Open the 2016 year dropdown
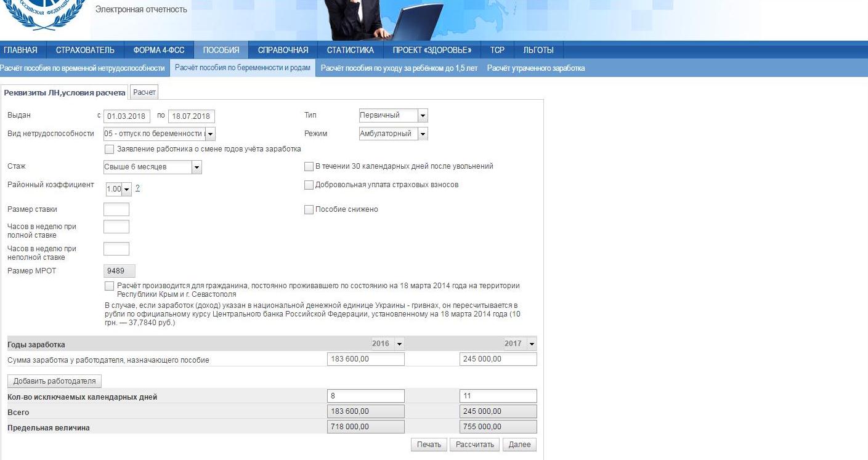Screen dimensions: 868x460 [387, 344]
